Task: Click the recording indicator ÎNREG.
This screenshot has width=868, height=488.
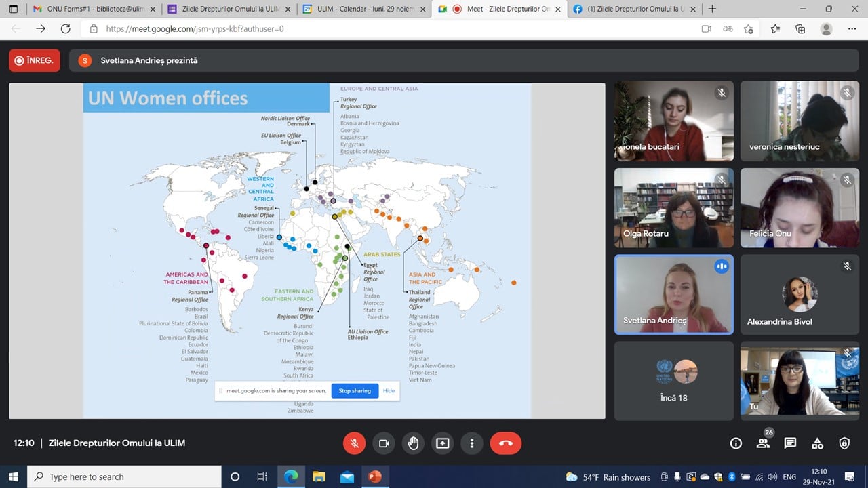Action: tap(35, 60)
